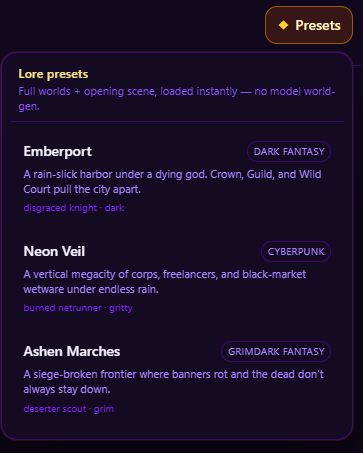Toggle the Presets dropdown button
Image resolution: width=363 pixels, height=453 pixels.
tap(309, 25)
